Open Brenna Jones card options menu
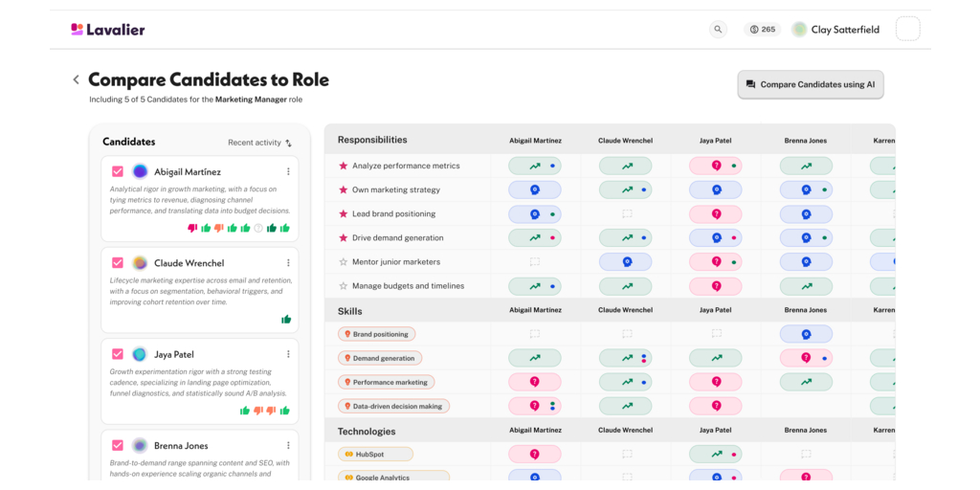The image size is (980, 490). [288, 445]
